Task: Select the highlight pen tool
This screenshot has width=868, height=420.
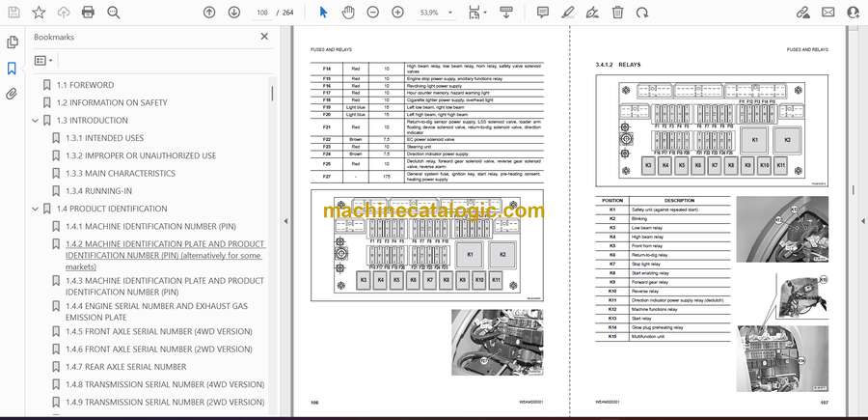Action: (567, 13)
